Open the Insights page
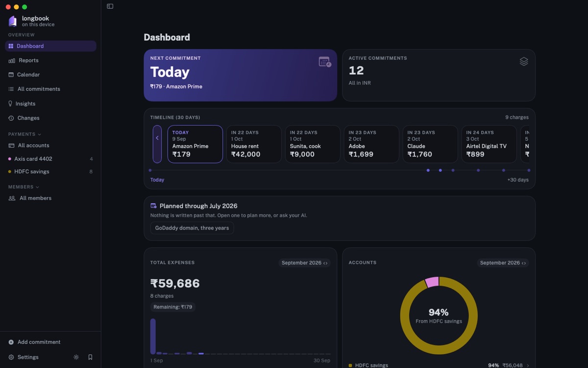Screen dimensions: 588x368 [x=50, y=104]
